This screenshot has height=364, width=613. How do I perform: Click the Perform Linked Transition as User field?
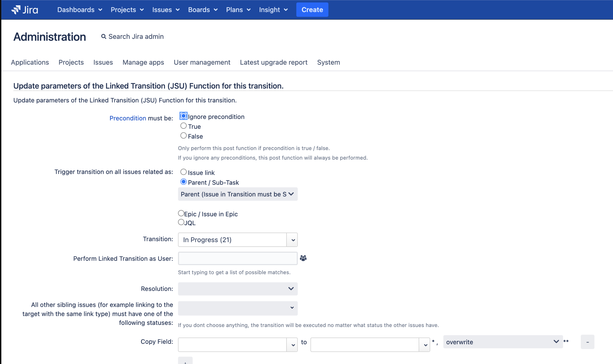(238, 259)
